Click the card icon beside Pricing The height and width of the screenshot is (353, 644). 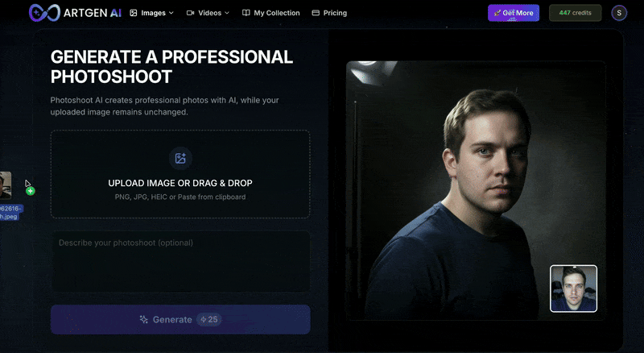[x=316, y=13]
